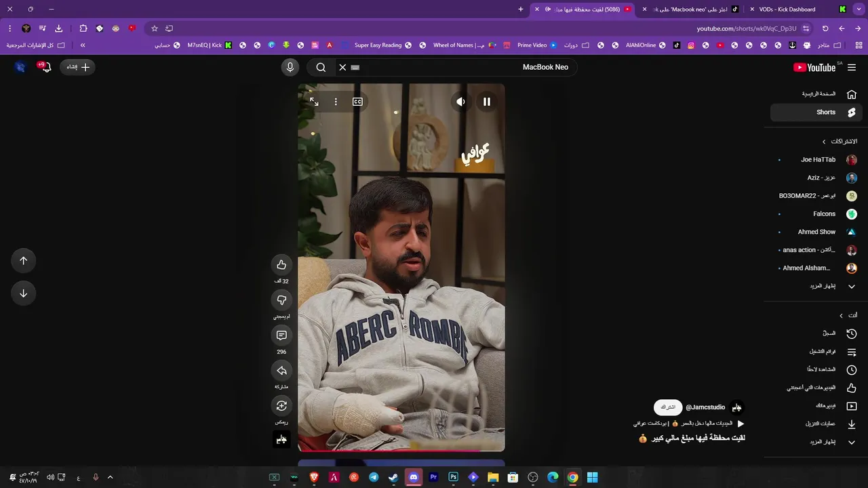
Task: Open the on-screen keyboard in search box
Action: (x=355, y=67)
